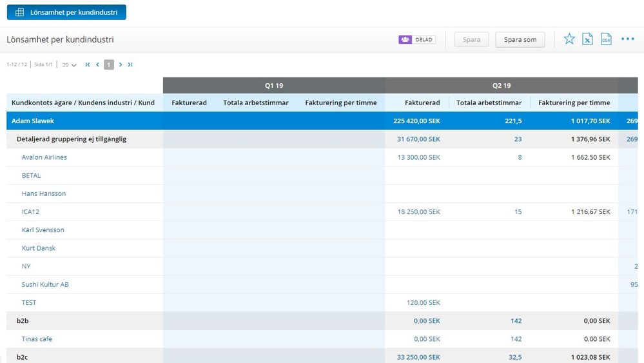Click hours value 142 in Tinas cafe row

(516, 339)
